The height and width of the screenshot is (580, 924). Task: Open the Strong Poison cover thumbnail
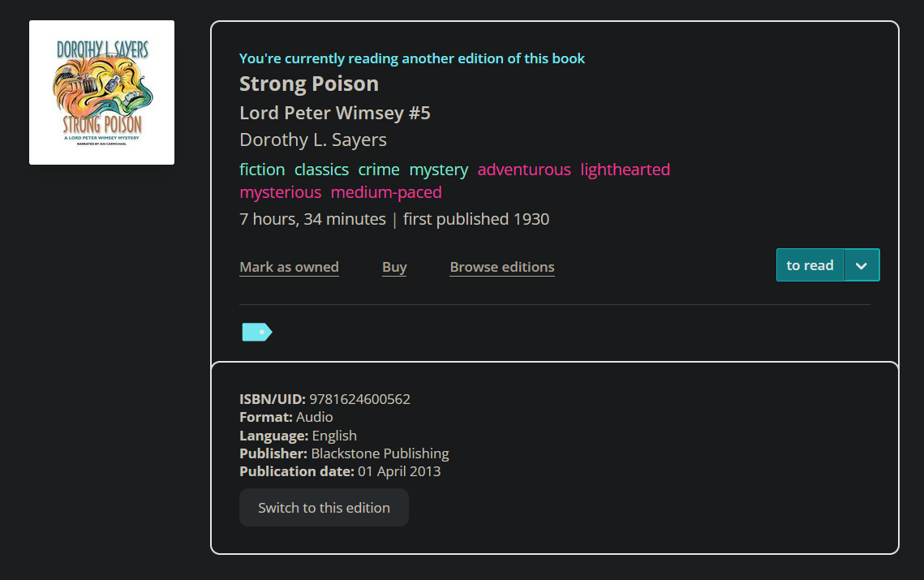(x=101, y=92)
